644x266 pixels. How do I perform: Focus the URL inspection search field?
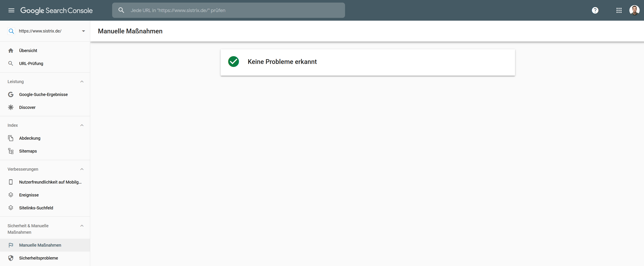point(228,10)
